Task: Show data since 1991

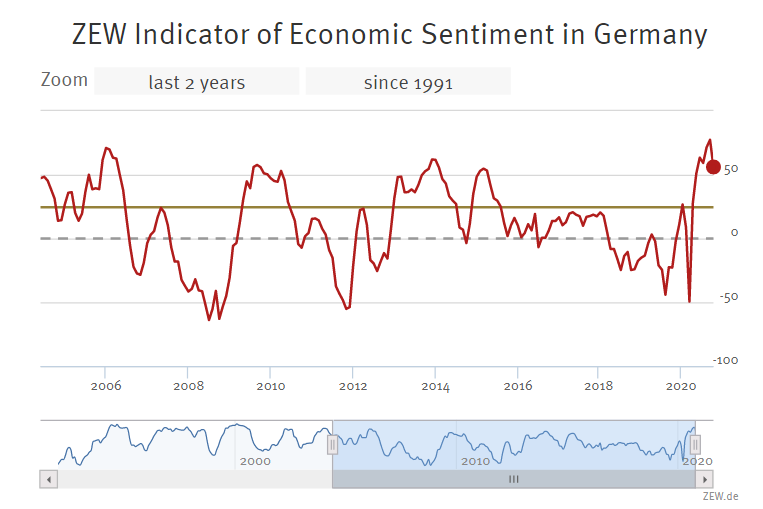Action: pyautogui.click(x=408, y=82)
